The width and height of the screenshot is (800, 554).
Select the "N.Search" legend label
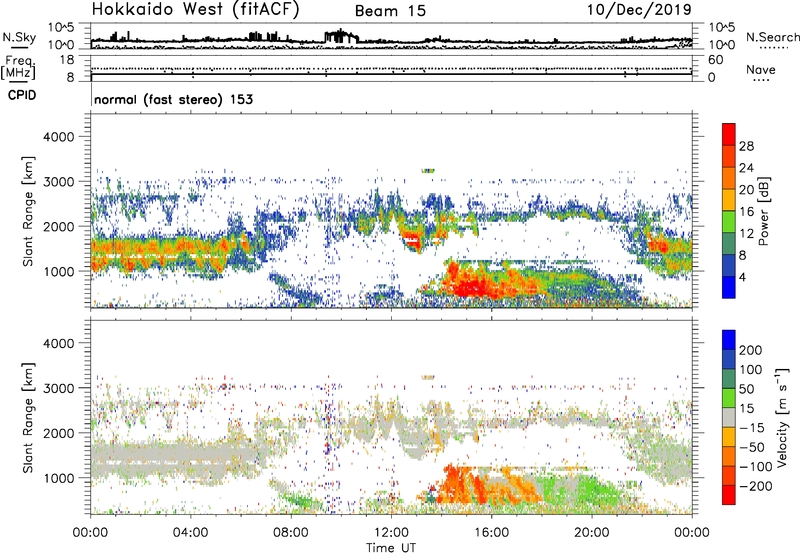tap(772, 37)
